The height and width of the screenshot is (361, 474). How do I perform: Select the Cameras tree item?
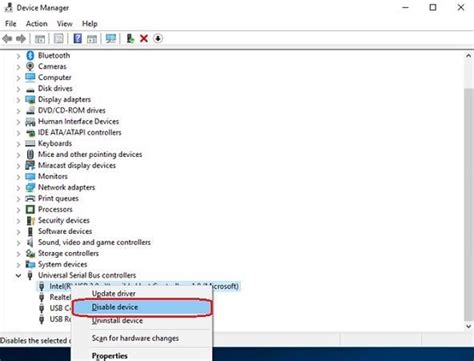pyautogui.click(x=52, y=66)
